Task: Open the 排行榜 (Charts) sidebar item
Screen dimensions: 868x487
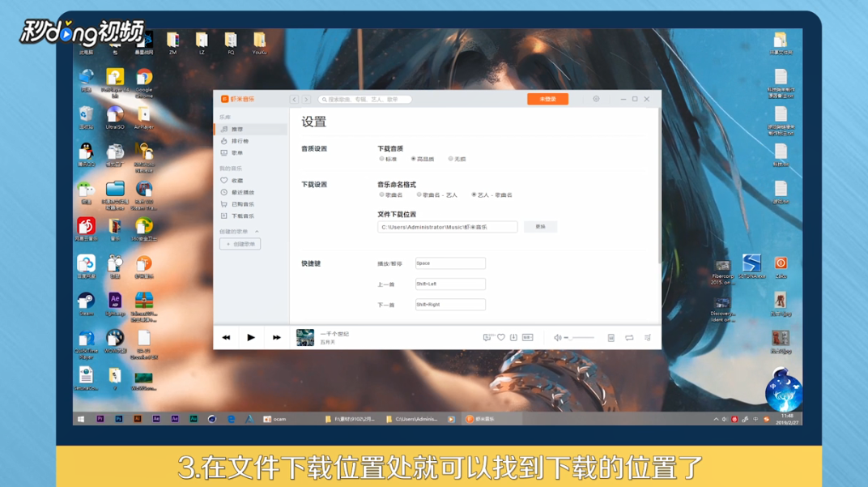Action: click(251, 141)
